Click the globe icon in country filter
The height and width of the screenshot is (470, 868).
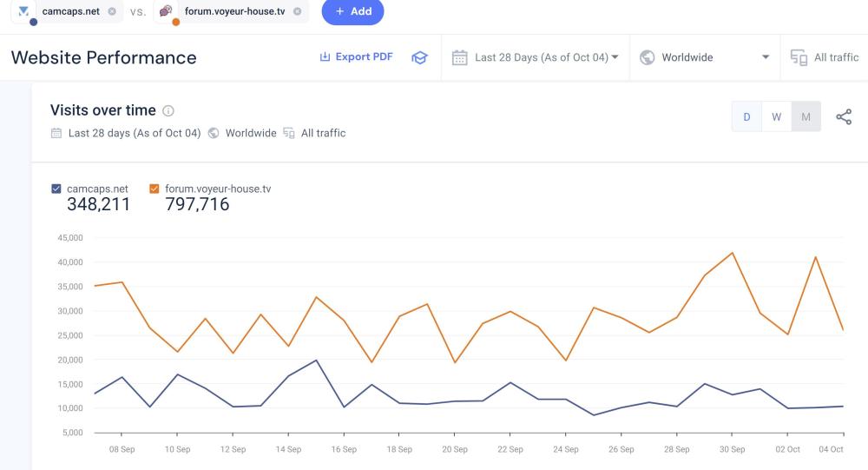647,58
